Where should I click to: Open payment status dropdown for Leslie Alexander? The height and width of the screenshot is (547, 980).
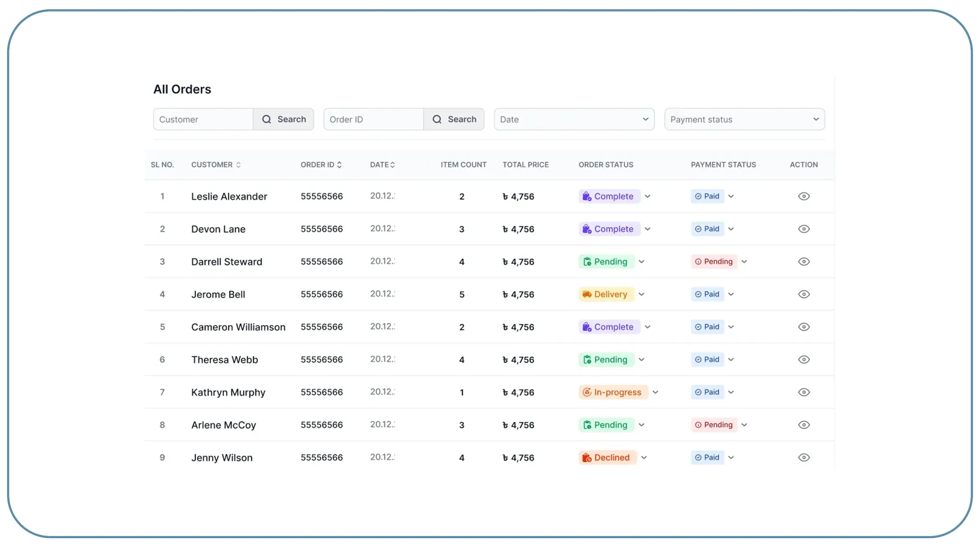pos(731,196)
